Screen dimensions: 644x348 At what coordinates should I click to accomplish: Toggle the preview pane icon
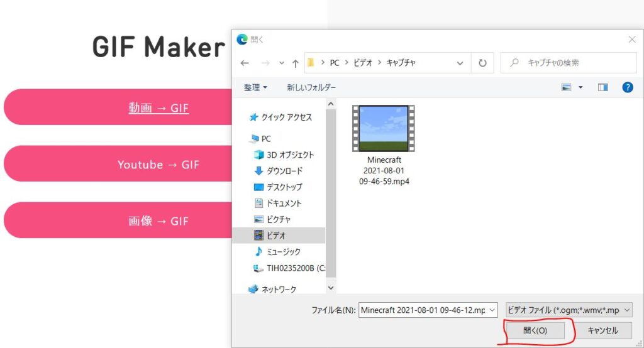tap(603, 87)
